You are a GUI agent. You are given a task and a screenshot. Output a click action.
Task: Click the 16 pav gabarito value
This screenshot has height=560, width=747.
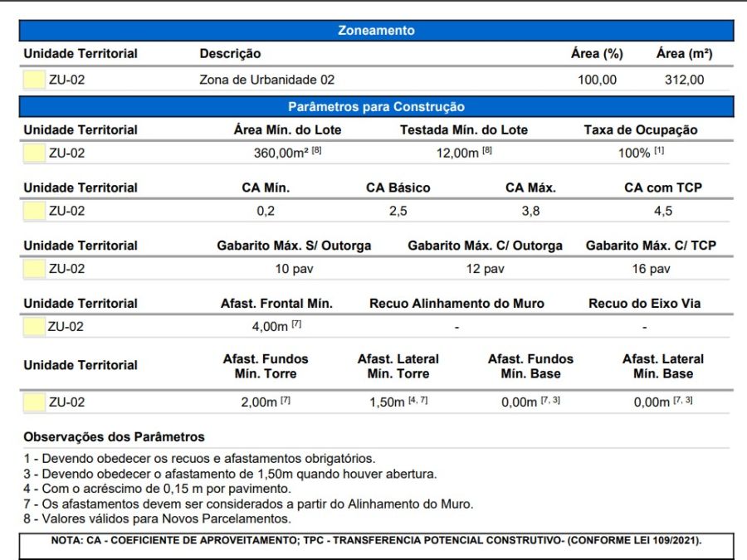coord(650,269)
